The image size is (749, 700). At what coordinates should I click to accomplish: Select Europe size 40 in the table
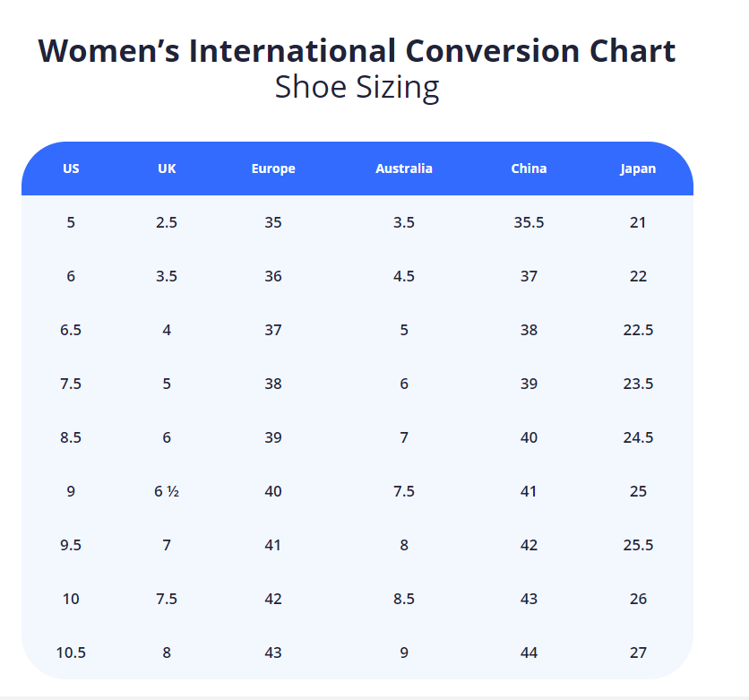coord(273,491)
